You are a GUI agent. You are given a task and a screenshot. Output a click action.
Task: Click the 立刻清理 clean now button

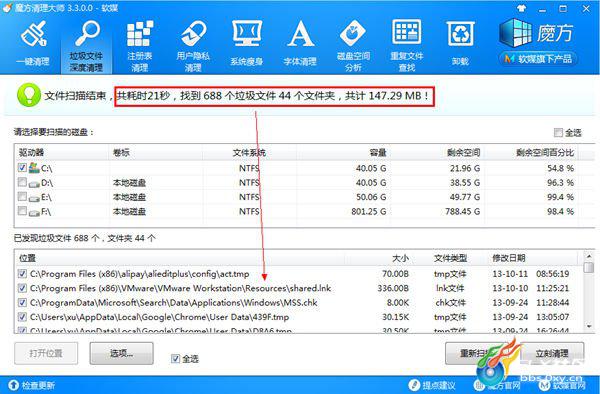pyautogui.click(x=552, y=353)
